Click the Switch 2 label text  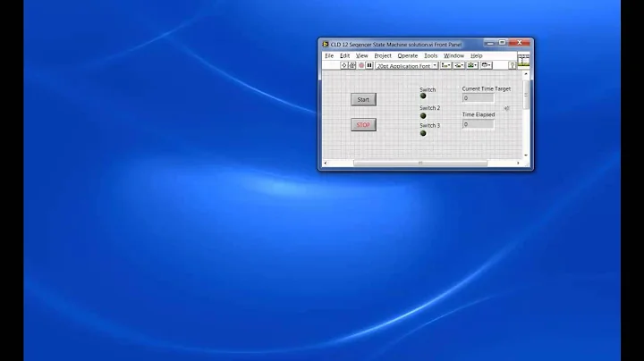pyautogui.click(x=429, y=108)
